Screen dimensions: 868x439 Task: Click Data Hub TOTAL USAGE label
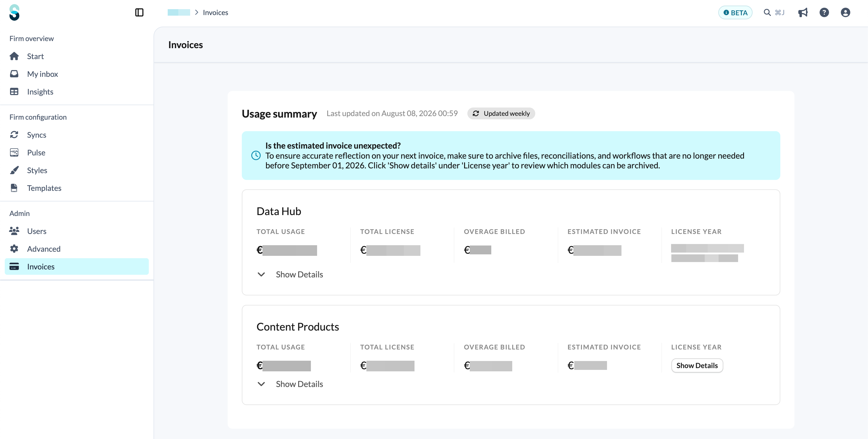pos(281,232)
